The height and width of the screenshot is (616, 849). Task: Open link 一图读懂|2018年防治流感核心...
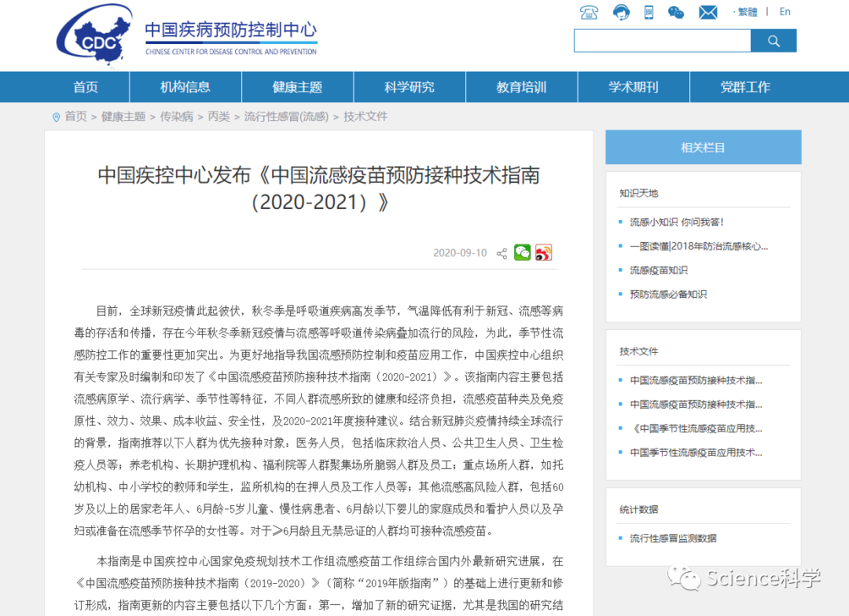click(699, 246)
